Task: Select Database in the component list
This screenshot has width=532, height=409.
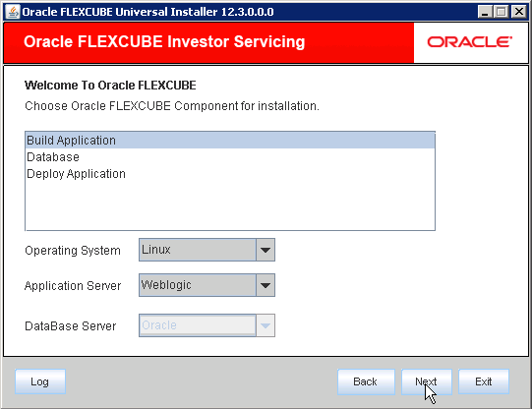Action: [230, 157]
